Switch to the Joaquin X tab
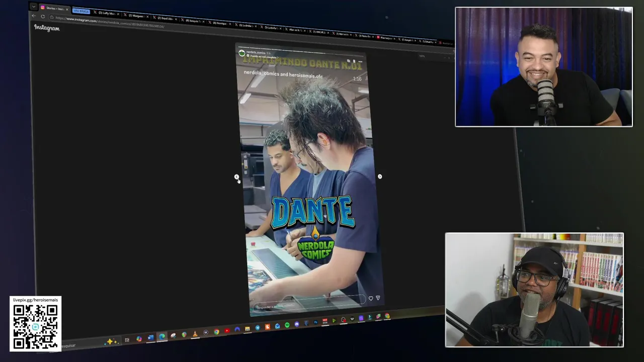The width and height of the screenshot is (644, 362). point(193,21)
